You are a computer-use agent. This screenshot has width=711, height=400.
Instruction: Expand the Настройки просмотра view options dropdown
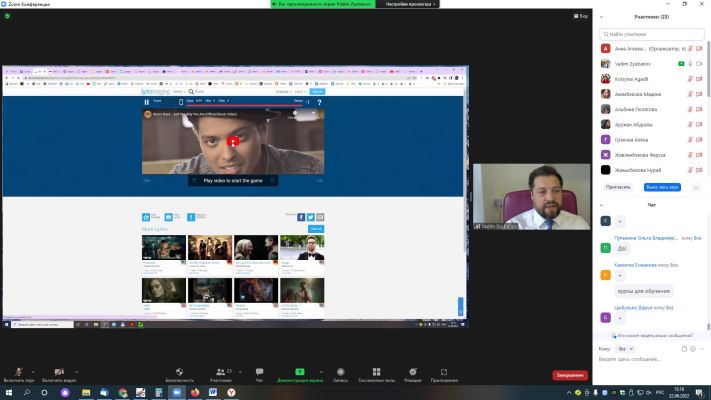coord(410,4)
